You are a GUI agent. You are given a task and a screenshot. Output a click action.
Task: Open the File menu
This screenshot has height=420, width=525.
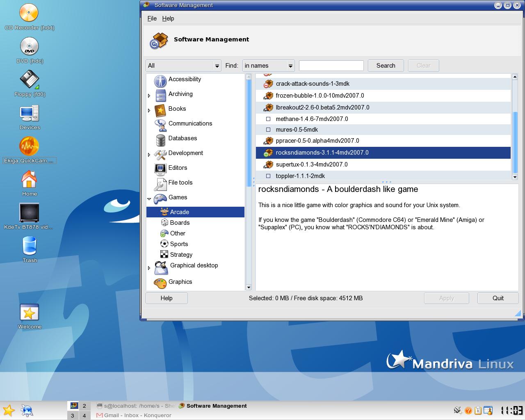[x=152, y=18]
